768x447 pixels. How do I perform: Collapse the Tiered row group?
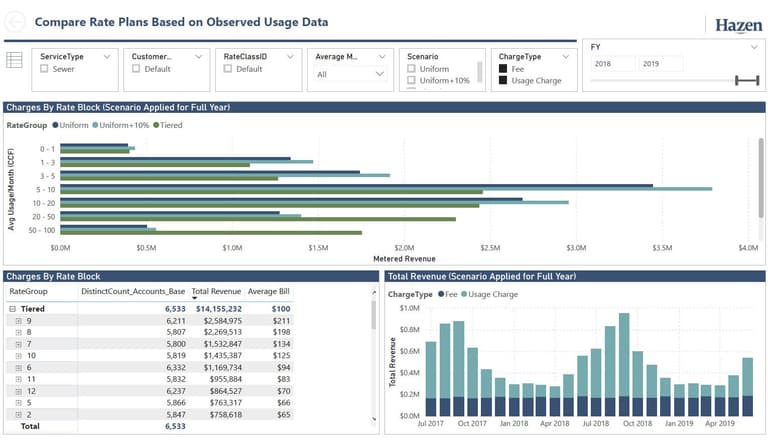[x=12, y=309]
